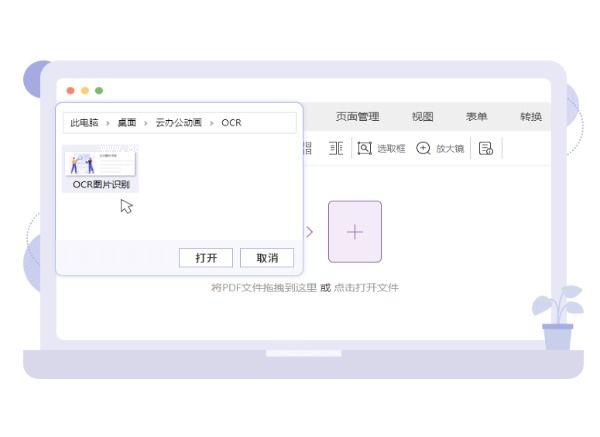This screenshot has height=437, width=600.
Task: Click the document search icon after 放大镜
Action: point(486,148)
